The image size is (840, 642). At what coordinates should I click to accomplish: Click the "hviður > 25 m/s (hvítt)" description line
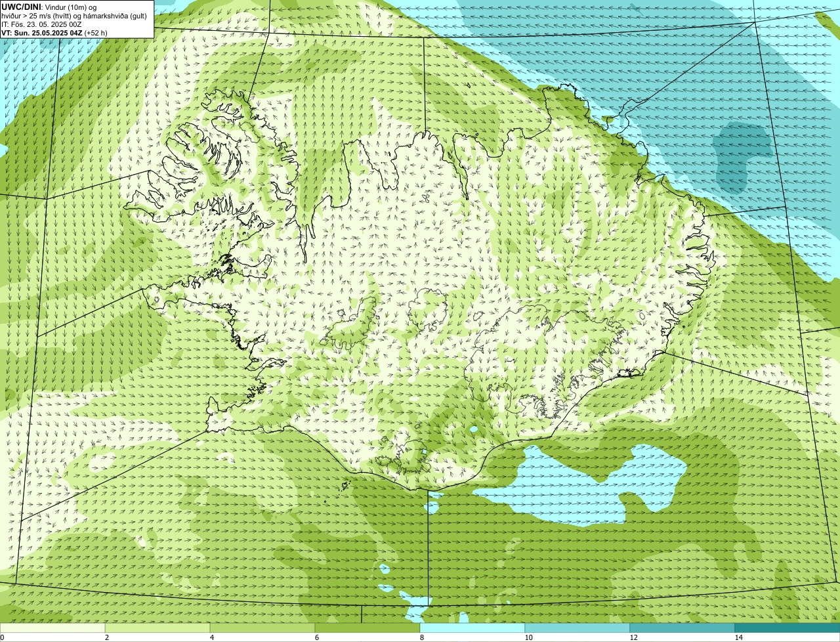point(74,15)
